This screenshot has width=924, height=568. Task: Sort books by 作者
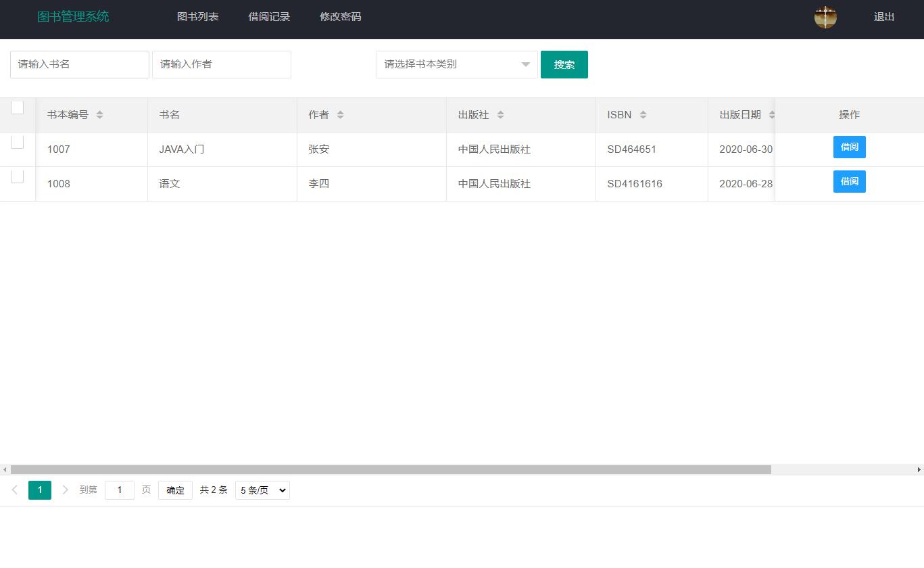pos(341,114)
